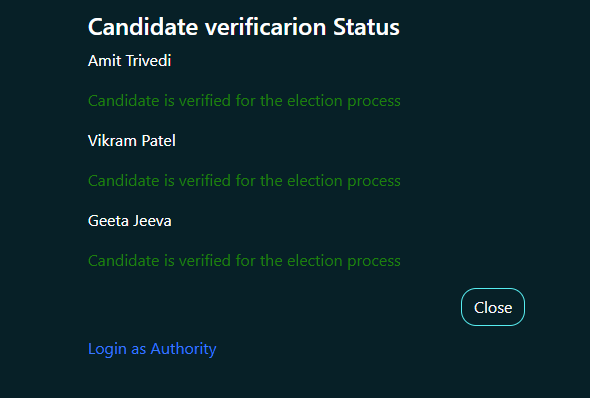Click the first name Vikram

pyautogui.click(x=112, y=141)
